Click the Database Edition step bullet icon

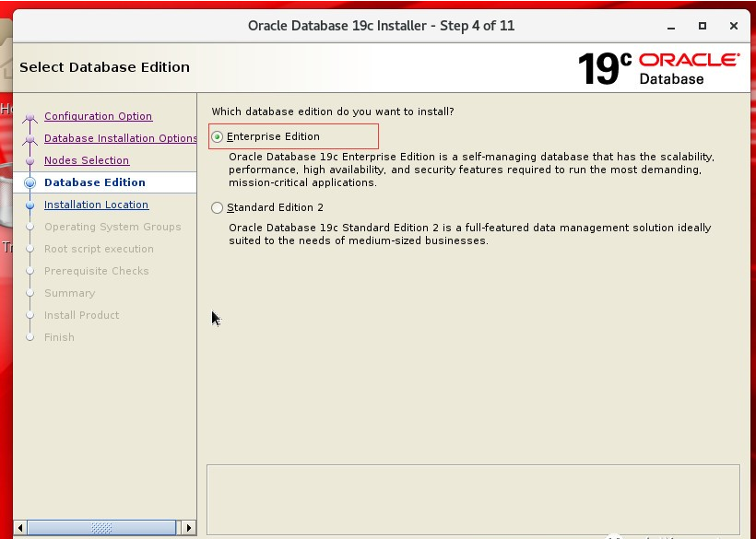30,183
